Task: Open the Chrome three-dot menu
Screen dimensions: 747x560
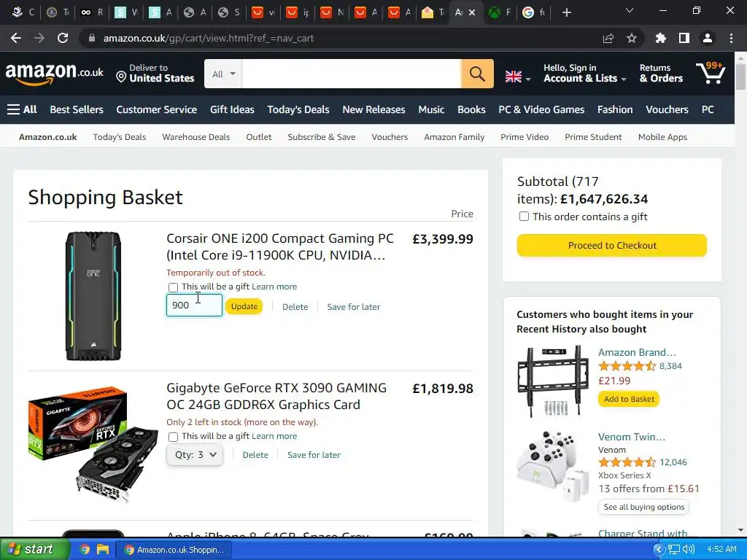Action: click(731, 38)
